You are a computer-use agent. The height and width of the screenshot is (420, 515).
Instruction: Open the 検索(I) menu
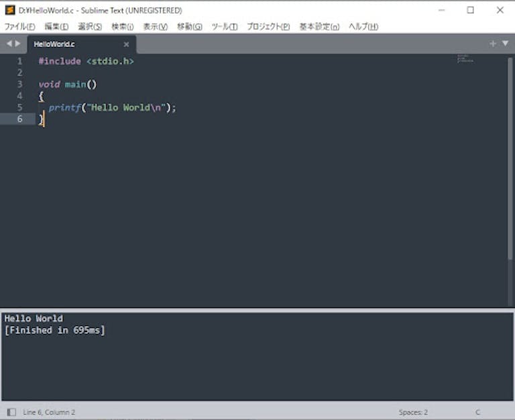(123, 26)
